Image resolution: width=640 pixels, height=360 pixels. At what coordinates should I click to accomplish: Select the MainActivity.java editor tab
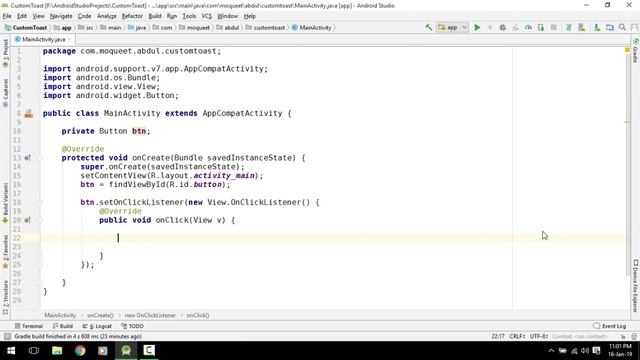(43, 39)
